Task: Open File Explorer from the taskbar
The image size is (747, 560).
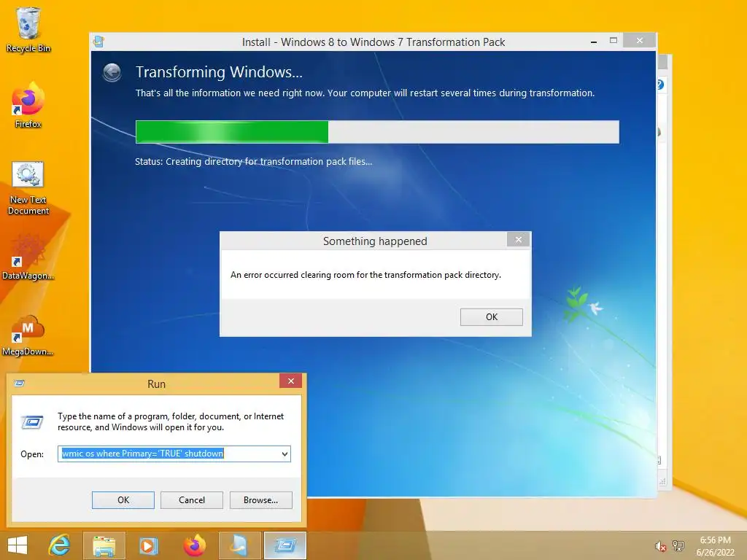Action: [104, 545]
